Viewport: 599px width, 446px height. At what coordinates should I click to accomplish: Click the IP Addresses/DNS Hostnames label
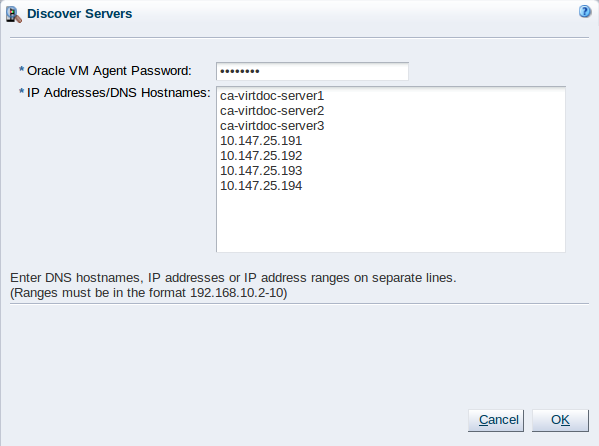(118, 93)
